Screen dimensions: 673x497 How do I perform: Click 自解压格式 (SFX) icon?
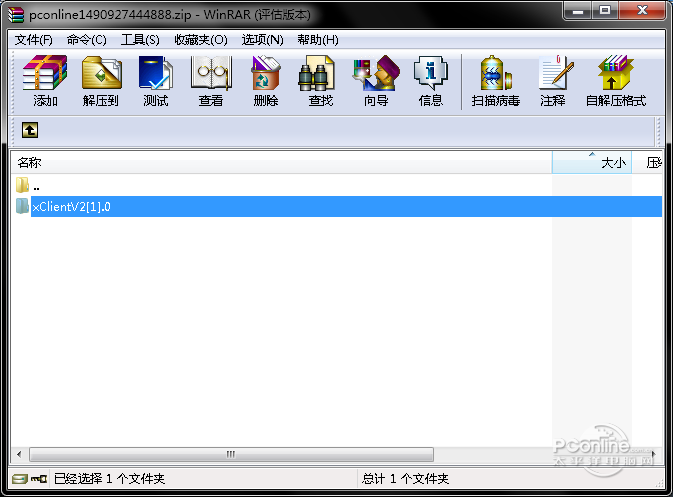(616, 81)
